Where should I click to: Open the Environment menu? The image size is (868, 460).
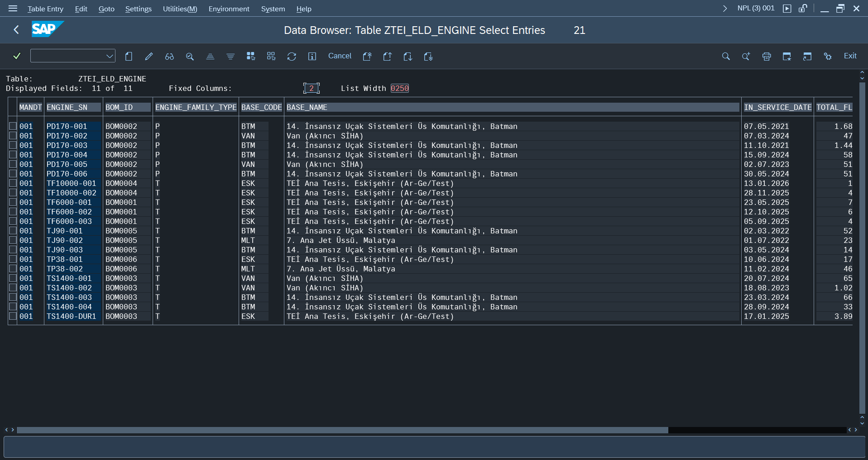[x=229, y=9]
